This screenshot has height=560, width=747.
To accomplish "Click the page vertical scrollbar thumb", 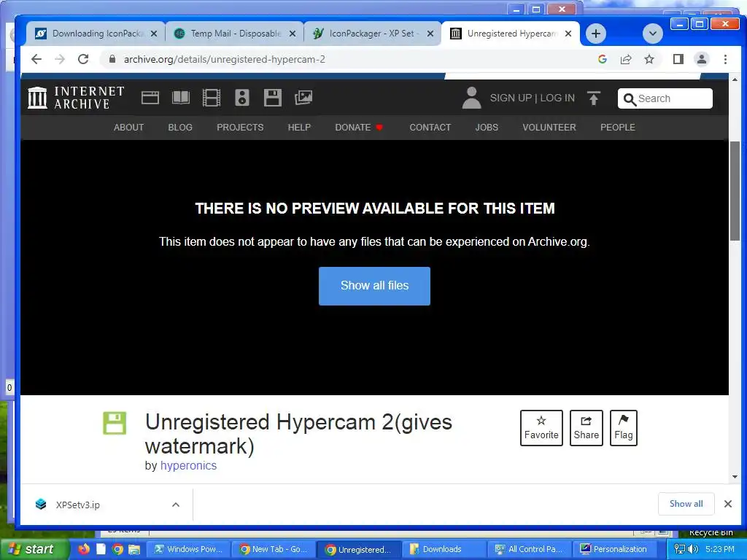I will click(735, 190).
